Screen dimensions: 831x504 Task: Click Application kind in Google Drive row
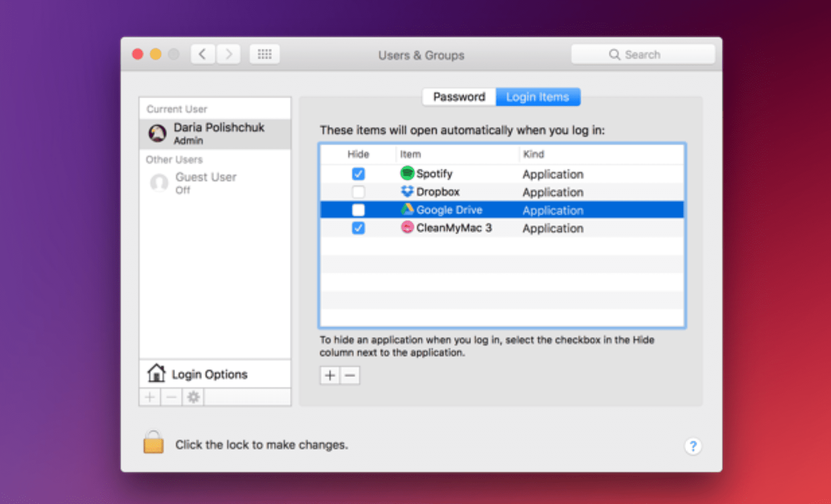pos(553,211)
